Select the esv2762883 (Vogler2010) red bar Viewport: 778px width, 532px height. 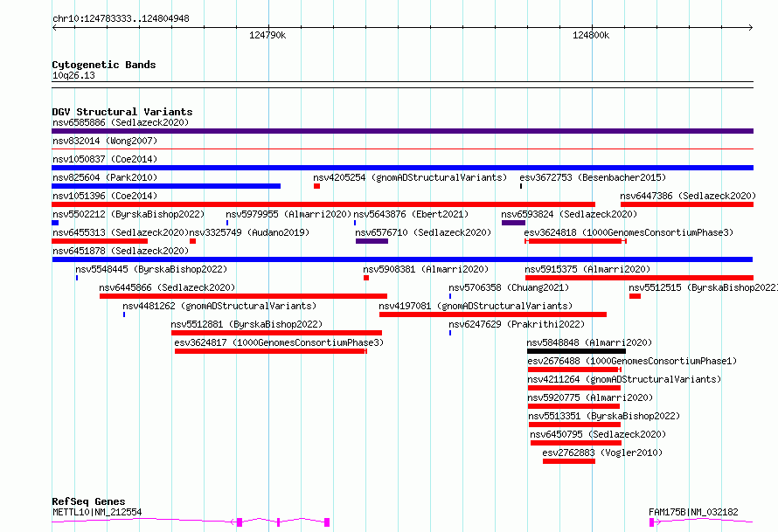[569, 461]
